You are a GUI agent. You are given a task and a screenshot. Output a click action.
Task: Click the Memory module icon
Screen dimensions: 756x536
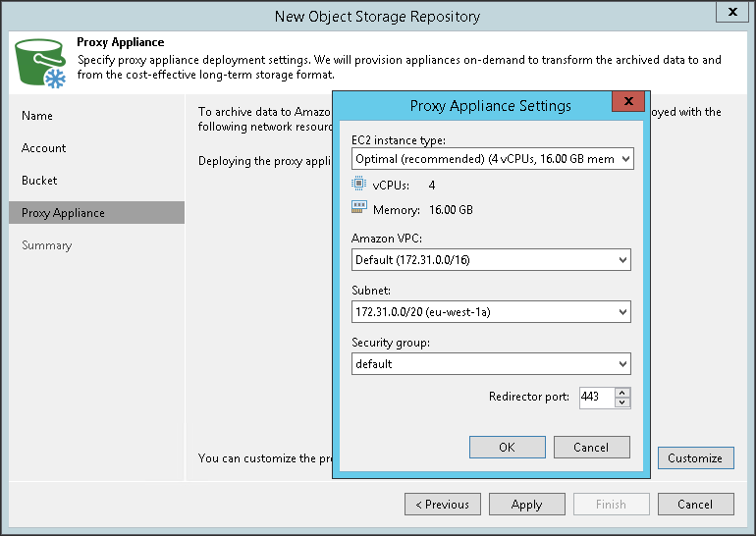click(x=358, y=209)
